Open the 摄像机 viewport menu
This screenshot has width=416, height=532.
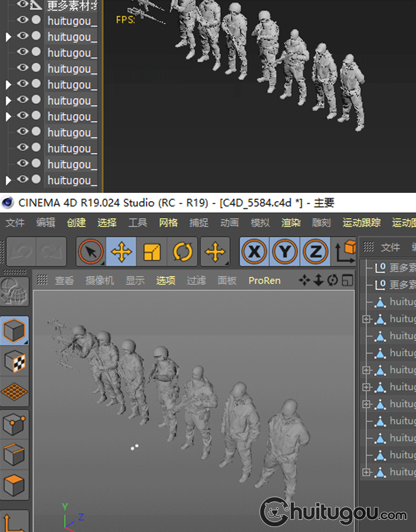click(99, 280)
